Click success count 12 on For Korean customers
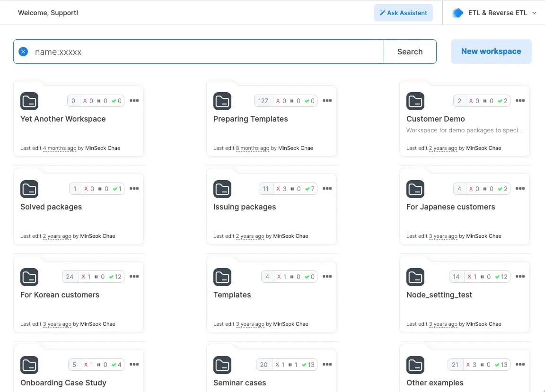The image size is (545, 392). (115, 277)
